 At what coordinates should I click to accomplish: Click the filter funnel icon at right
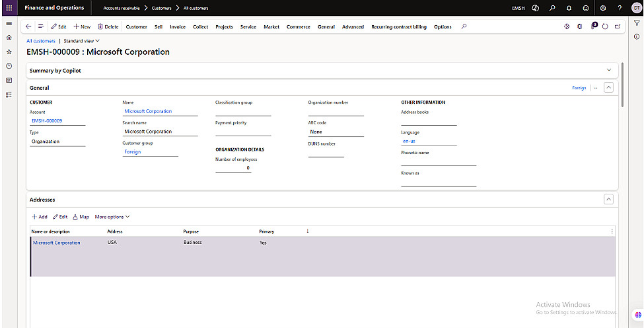pos(637,23)
